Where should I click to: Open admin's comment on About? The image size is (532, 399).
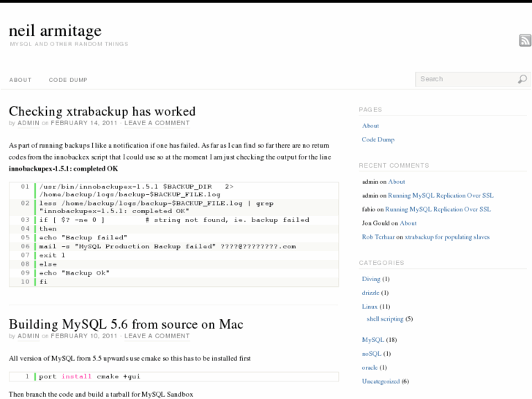coord(397,182)
